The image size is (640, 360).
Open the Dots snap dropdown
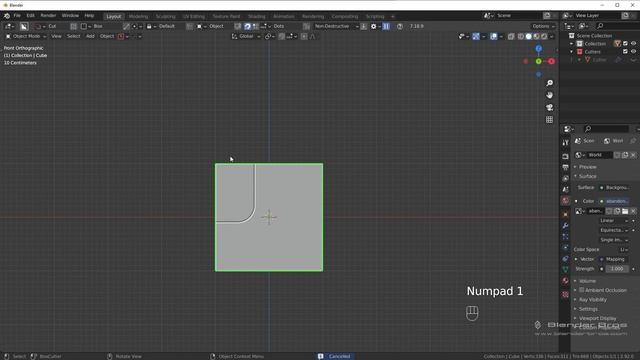(277, 26)
